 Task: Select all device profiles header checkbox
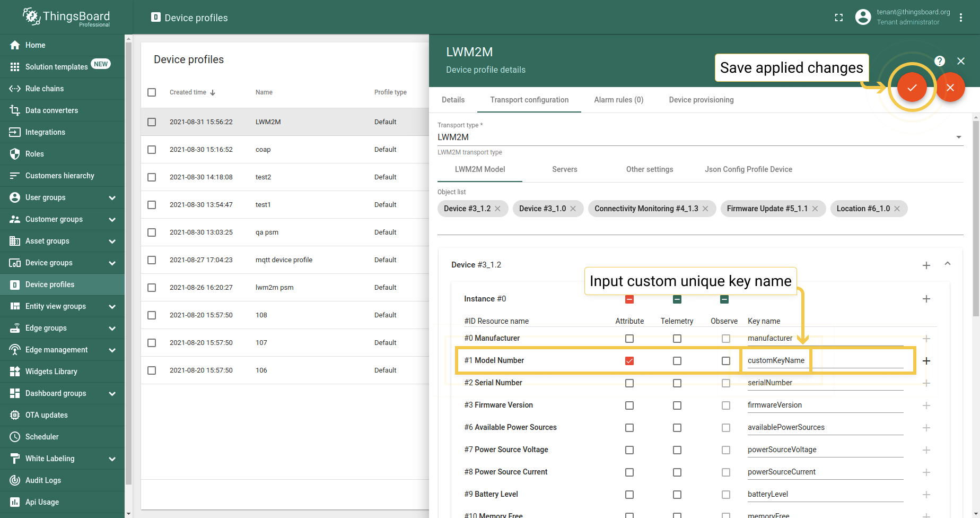click(152, 92)
